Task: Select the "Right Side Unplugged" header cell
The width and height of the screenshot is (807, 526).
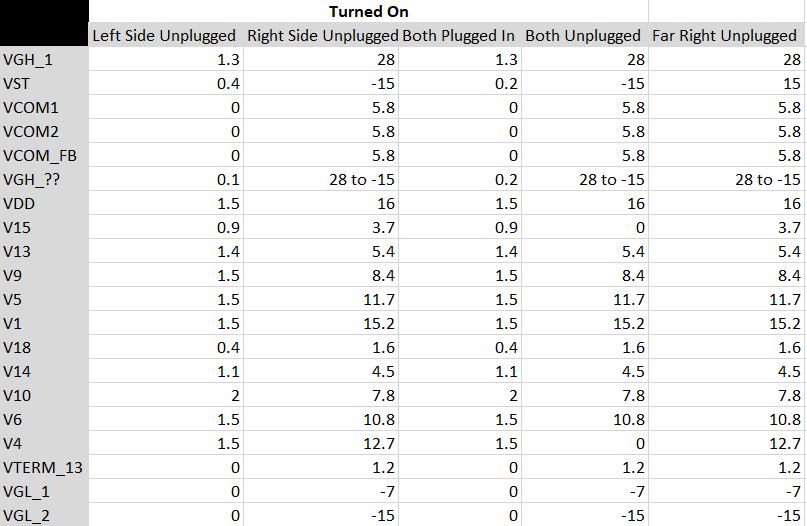Action: (x=321, y=35)
